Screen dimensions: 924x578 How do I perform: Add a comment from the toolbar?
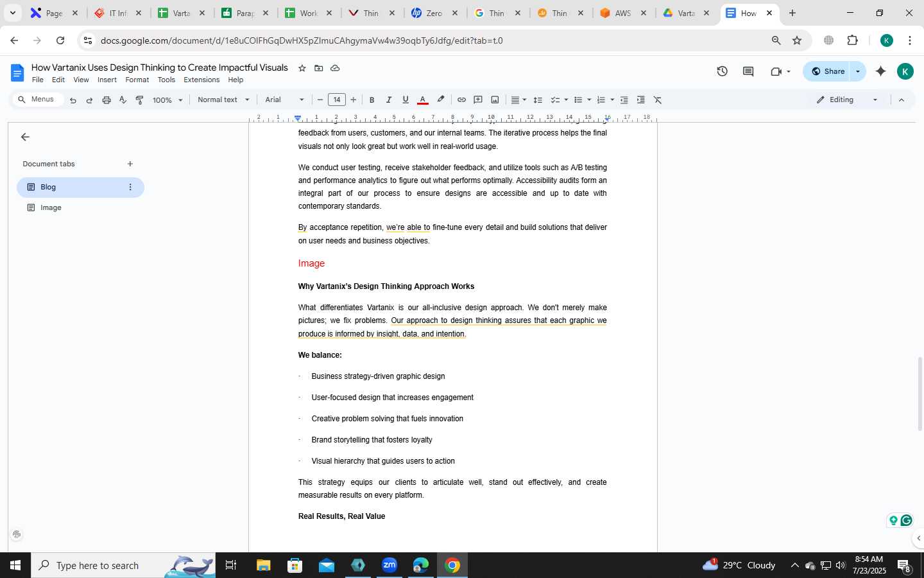pyautogui.click(x=478, y=100)
